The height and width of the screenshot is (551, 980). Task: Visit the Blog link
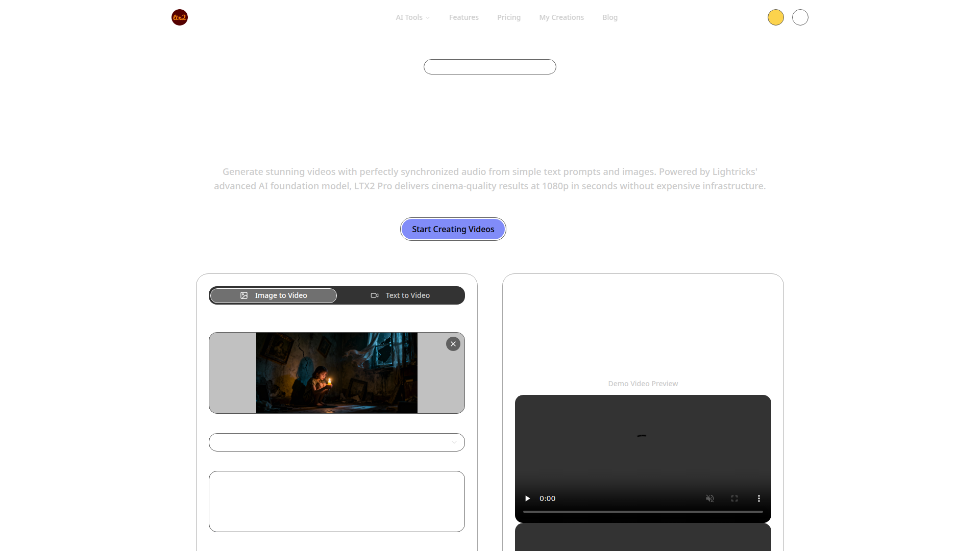coord(609,17)
